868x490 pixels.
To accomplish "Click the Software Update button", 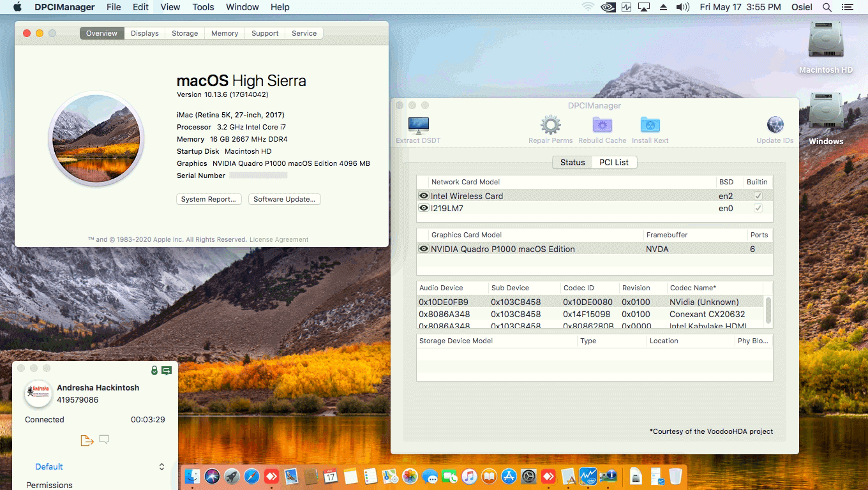I will pyautogui.click(x=284, y=199).
